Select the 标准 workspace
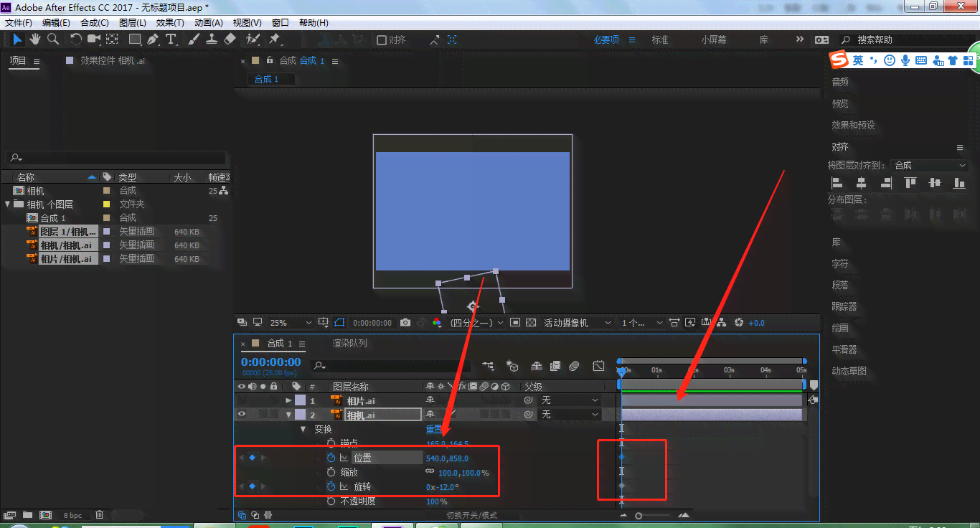980x528 pixels. click(x=660, y=40)
